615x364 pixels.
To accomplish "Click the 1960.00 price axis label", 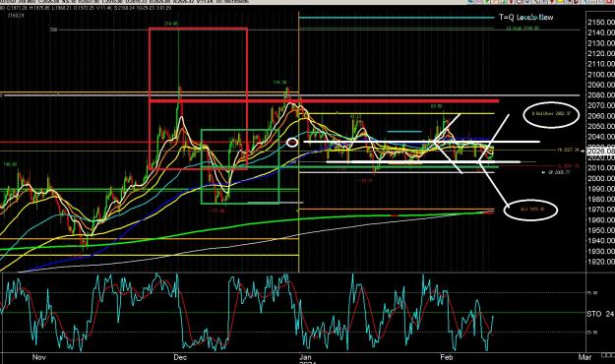I will pos(601,220).
